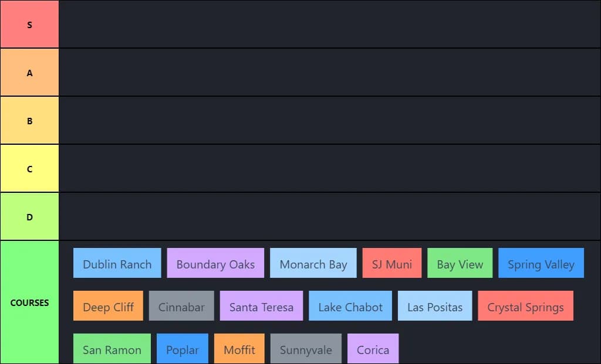Image resolution: width=601 pixels, height=364 pixels.
Task: Pick the orange Moffit tile
Action: (239, 349)
